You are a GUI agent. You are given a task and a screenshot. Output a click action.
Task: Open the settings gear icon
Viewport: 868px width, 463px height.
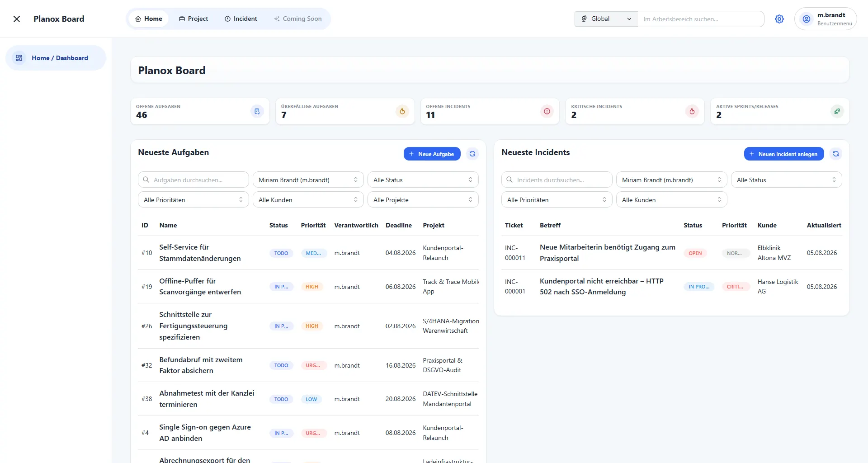pyautogui.click(x=779, y=19)
